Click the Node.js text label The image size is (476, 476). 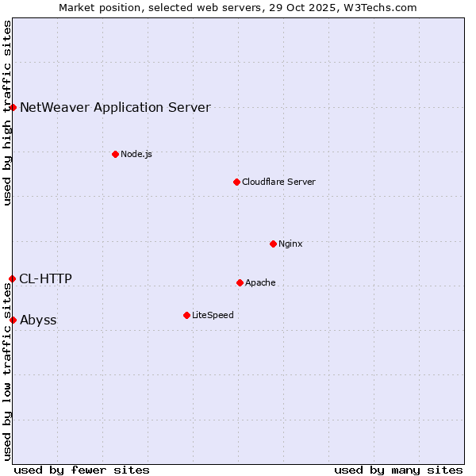[136, 154]
